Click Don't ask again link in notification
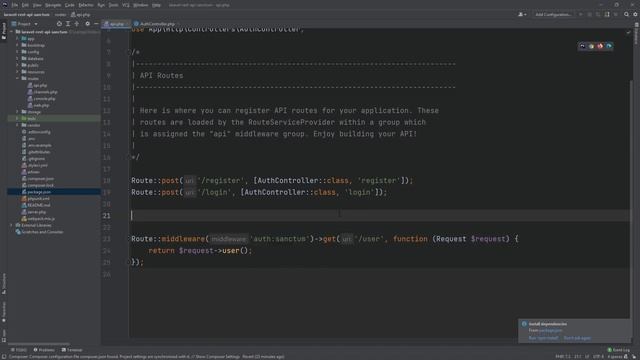 pos(577,338)
